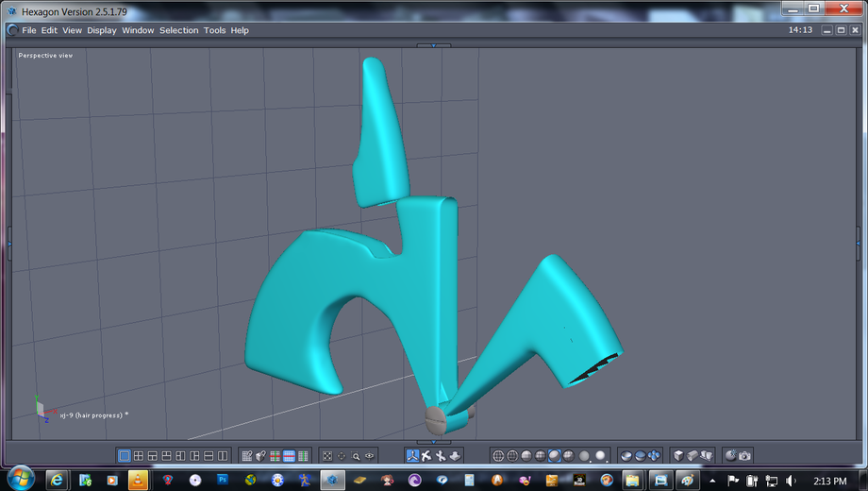Click the white sphere lighting icon
The width and height of the screenshot is (868, 491).
601,455
